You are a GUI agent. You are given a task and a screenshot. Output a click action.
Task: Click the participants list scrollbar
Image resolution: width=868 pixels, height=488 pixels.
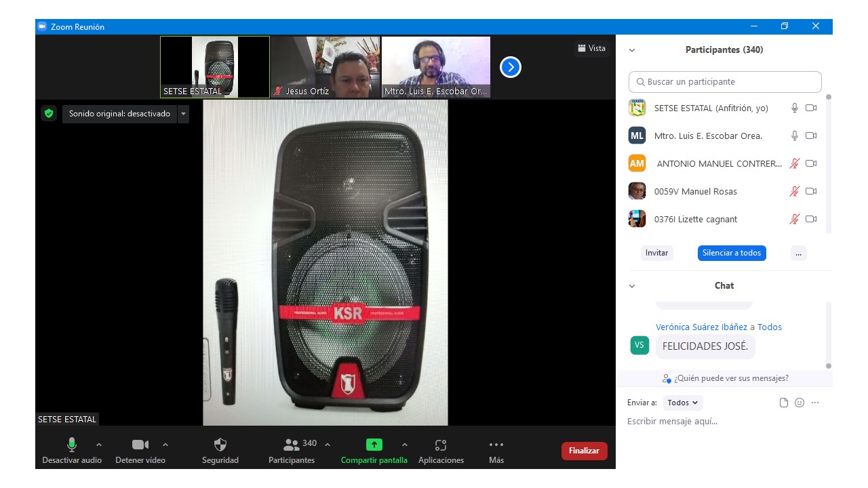(828, 163)
